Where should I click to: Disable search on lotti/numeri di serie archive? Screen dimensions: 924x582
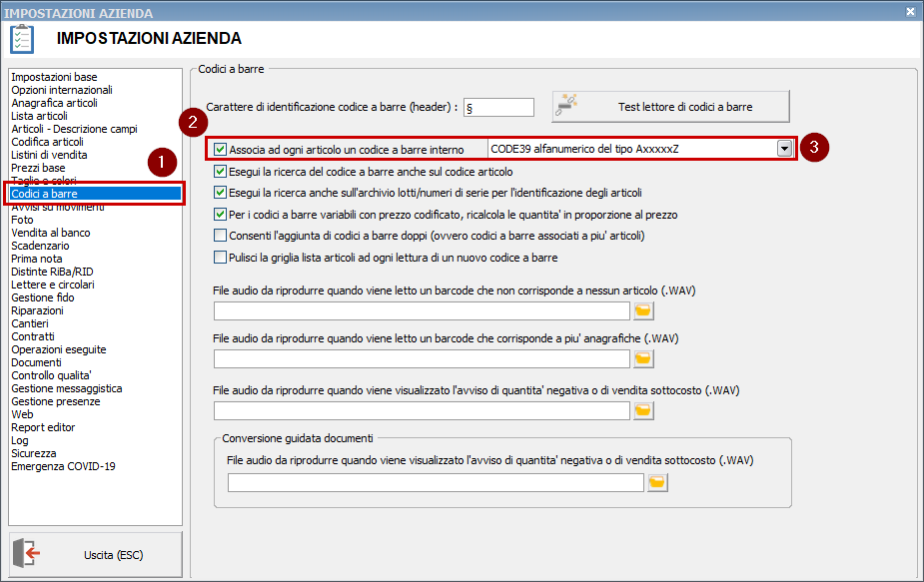tap(221, 193)
